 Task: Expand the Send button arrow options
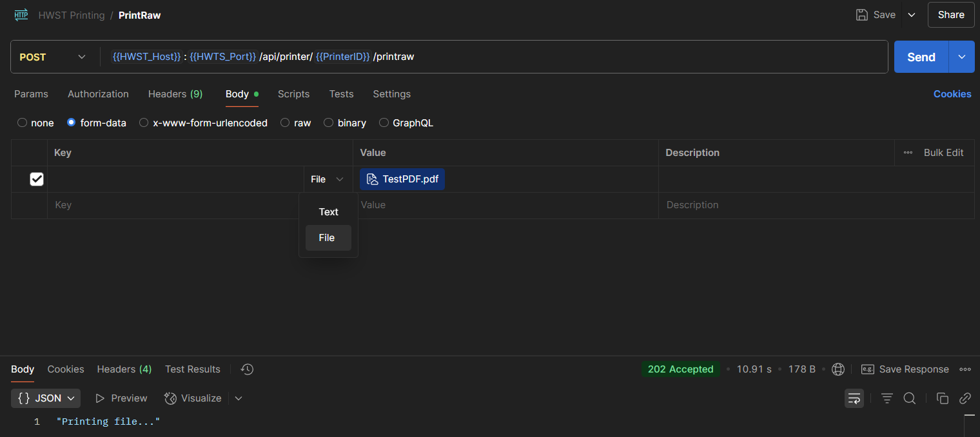[961, 57]
